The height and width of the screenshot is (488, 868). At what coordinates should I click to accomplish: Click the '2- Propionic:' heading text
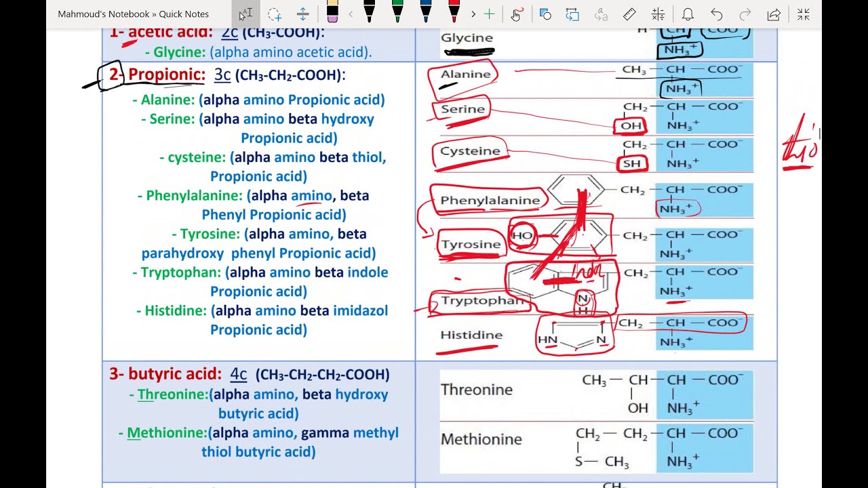tap(157, 75)
